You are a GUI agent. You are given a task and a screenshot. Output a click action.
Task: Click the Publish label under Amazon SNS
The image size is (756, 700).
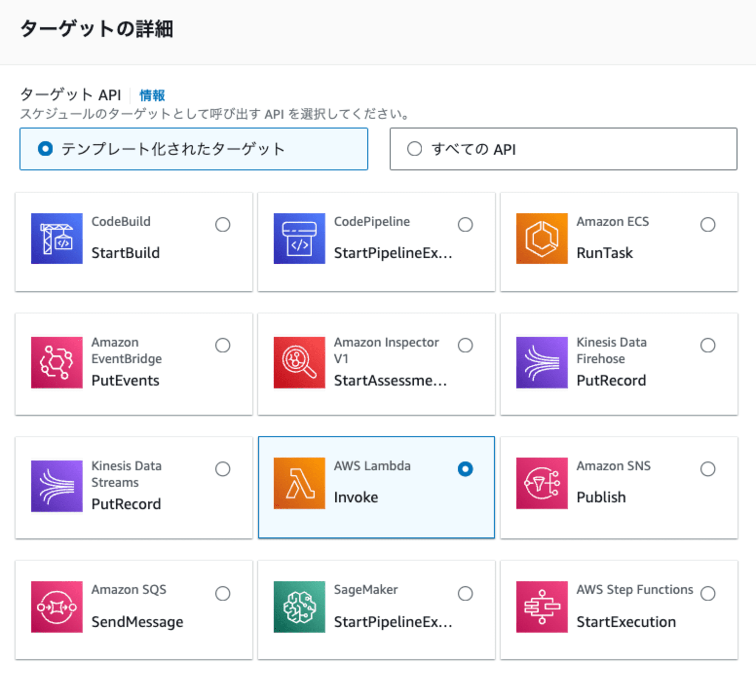[601, 497]
